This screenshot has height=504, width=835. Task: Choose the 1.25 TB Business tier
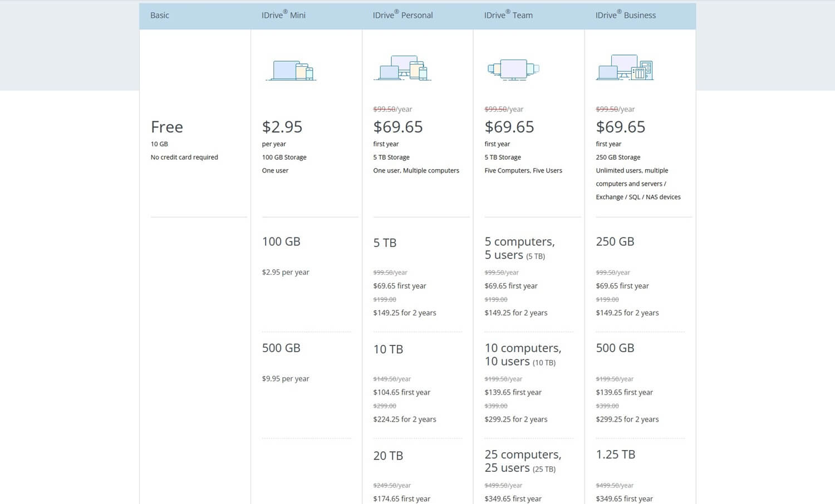pos(616,454)
